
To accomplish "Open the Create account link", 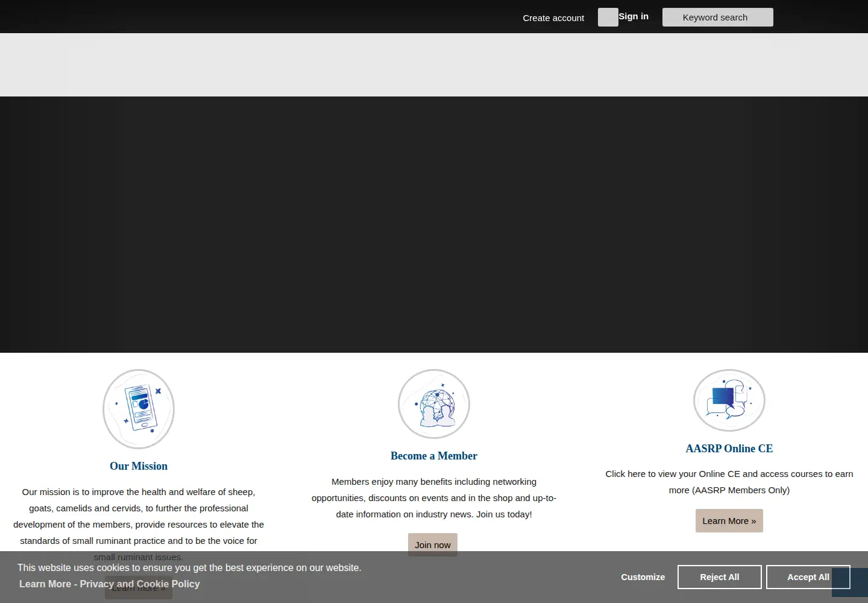I will pyautogui.click(x=553, y=18).
